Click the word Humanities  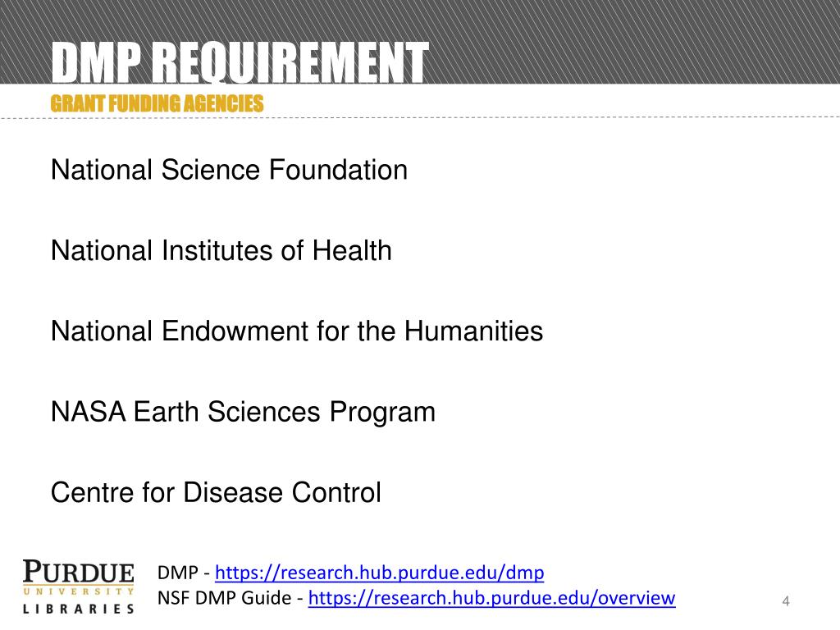point(473,331)
